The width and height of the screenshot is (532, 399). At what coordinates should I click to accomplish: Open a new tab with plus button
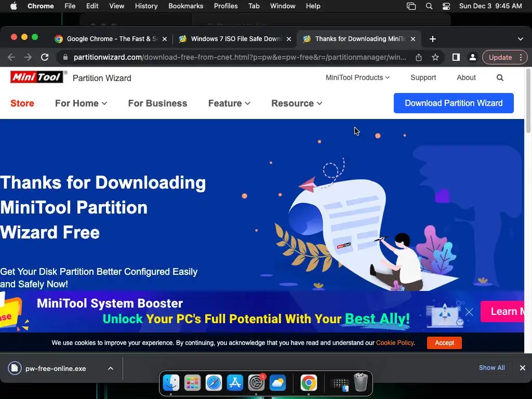(x=433, y=39)
